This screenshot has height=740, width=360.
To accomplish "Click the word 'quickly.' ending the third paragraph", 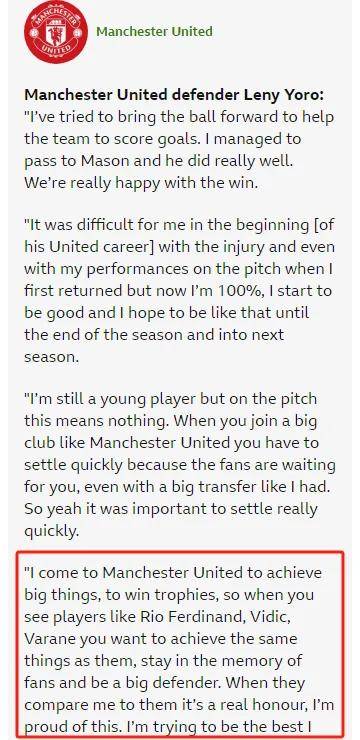I will tap(51, 531).
